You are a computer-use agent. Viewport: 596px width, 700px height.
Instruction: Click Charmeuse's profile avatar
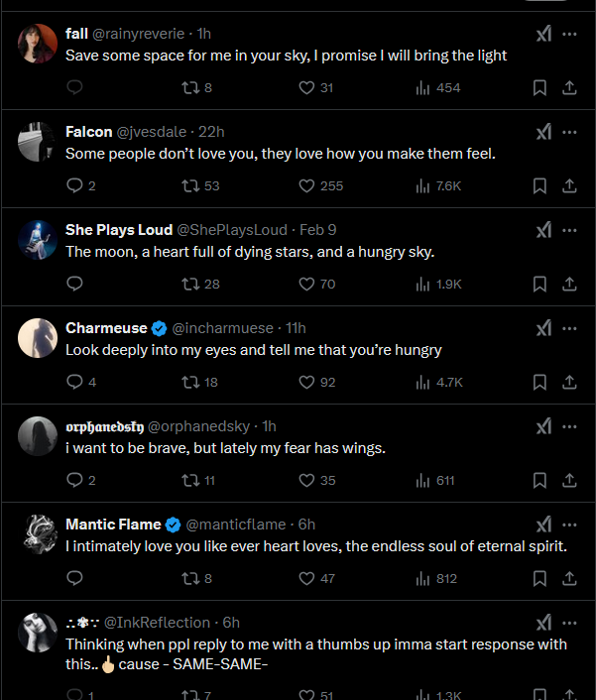pos(37,338)
